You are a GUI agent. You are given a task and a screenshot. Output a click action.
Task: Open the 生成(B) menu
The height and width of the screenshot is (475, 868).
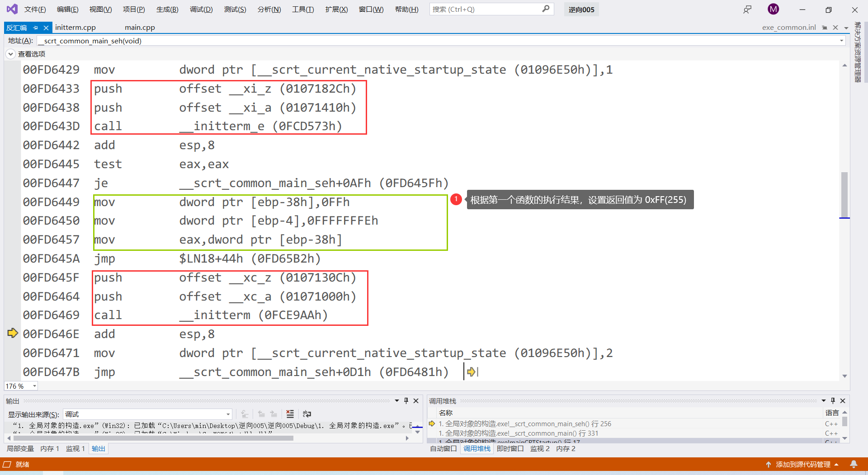(167, 9)
